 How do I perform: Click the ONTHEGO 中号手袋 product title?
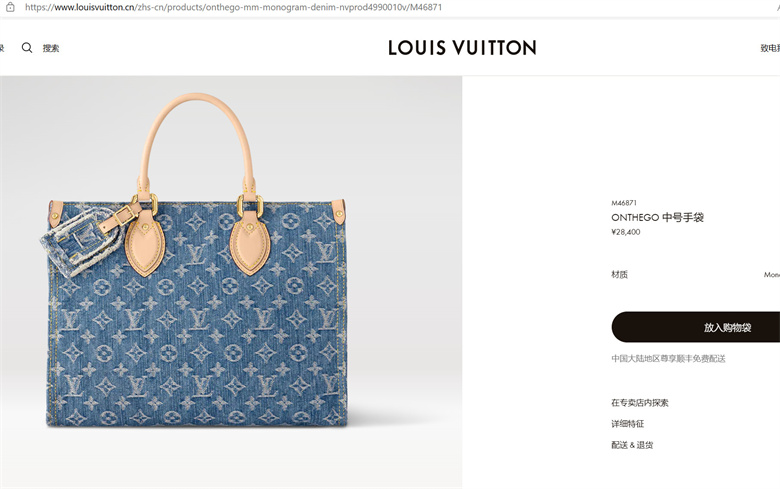(x=657, y=217)
